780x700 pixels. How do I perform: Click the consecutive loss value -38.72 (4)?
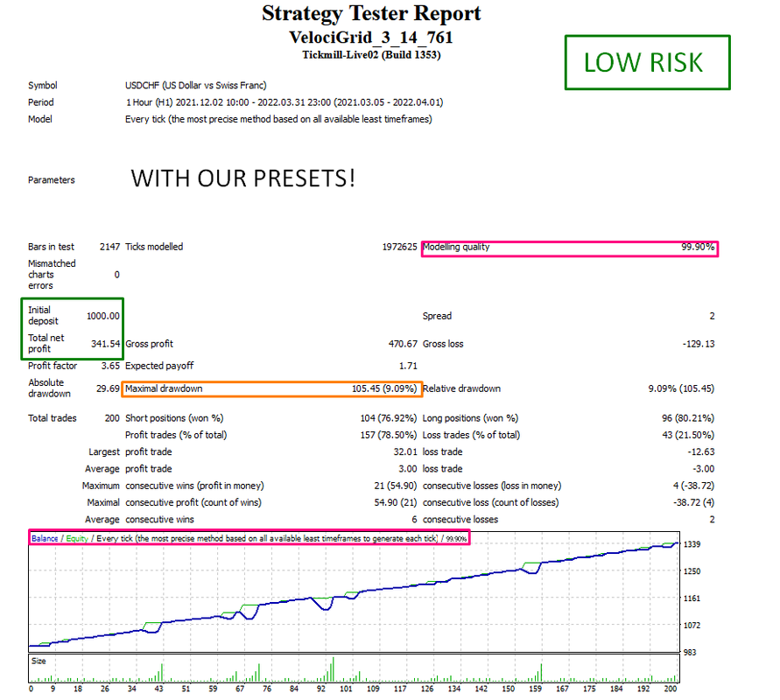[x=694, y=502]
